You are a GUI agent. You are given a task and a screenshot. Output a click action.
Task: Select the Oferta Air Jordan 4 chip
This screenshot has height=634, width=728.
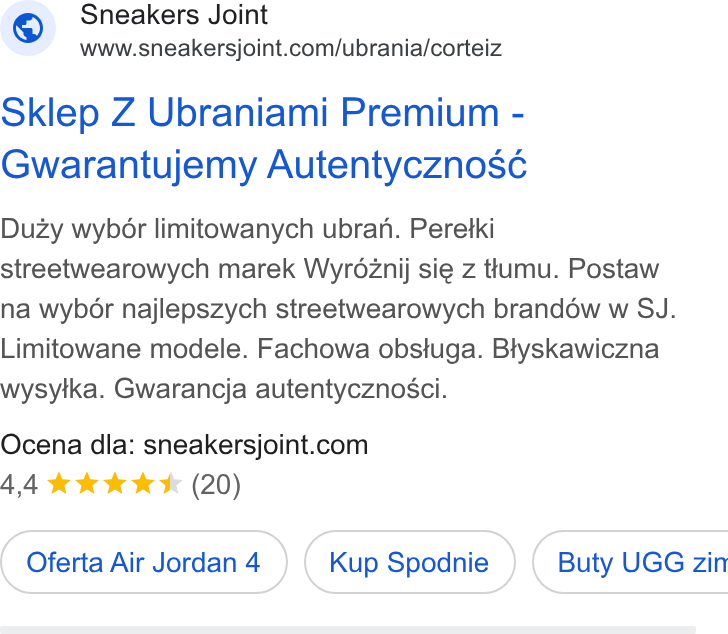pyautogui.click(x=143, y=562)
